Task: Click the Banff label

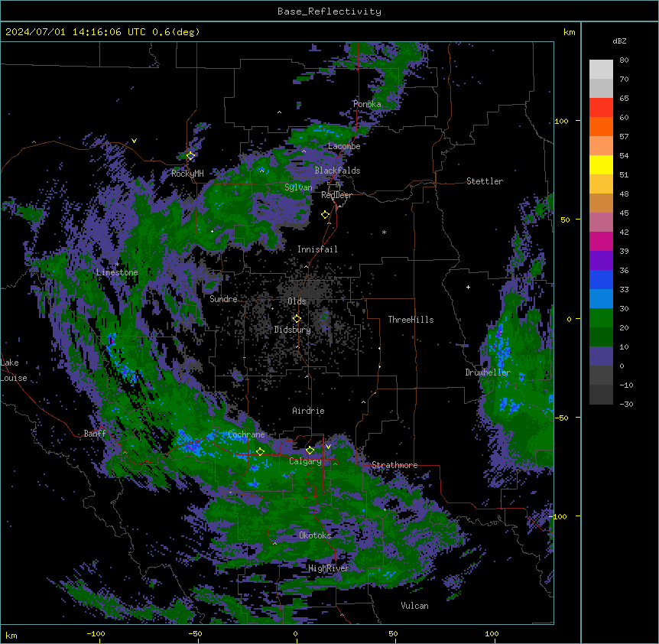Action: (95, 434)
